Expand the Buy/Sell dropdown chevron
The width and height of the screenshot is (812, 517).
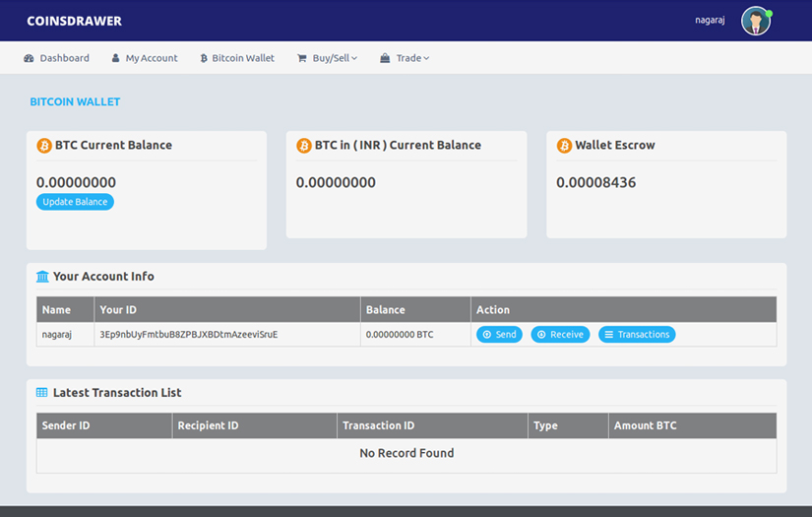coord(354,58)
